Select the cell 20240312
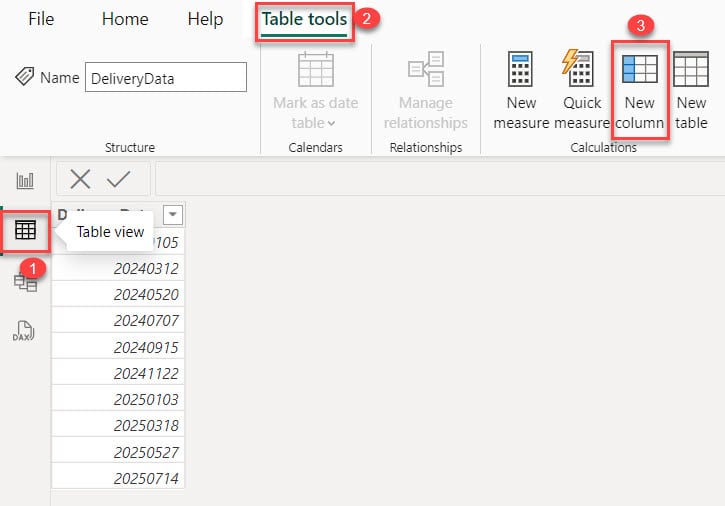The image size is (725, 506). pos(118,268)
